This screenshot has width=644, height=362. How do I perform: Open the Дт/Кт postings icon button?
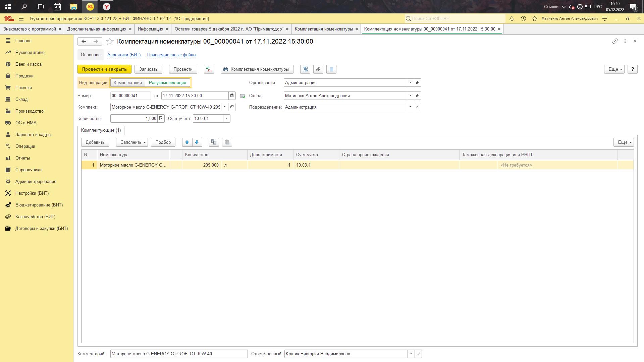click(x=209, y=69)
